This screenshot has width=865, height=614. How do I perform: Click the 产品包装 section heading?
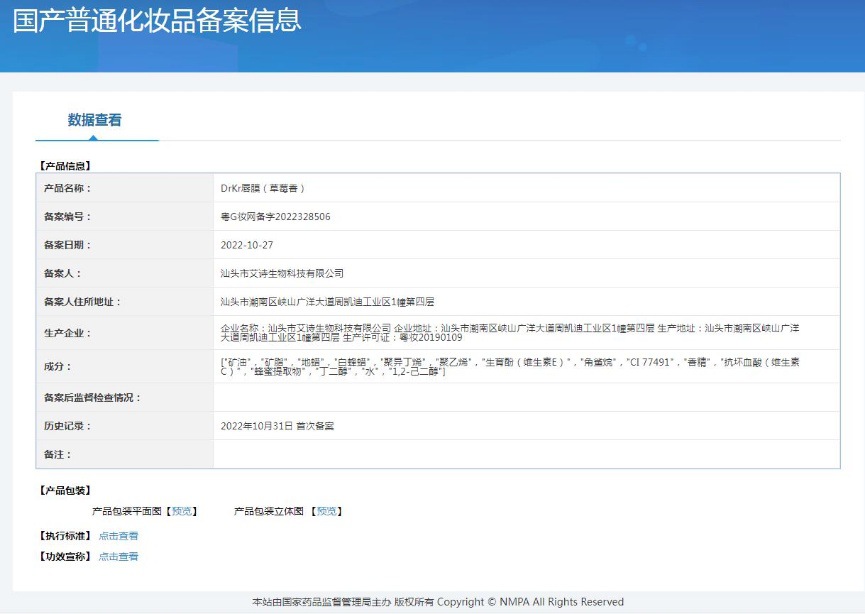point(65,490)
